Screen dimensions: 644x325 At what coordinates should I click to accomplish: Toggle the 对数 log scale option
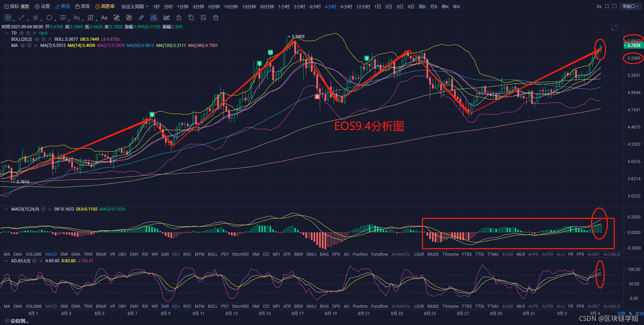pyautogui.click(x=622, y=313)
